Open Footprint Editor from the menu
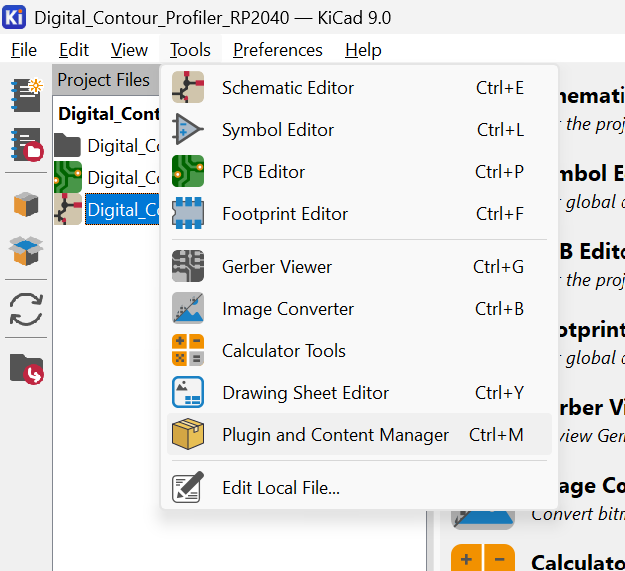Screen dimensions: 625x571 [359, 214]
